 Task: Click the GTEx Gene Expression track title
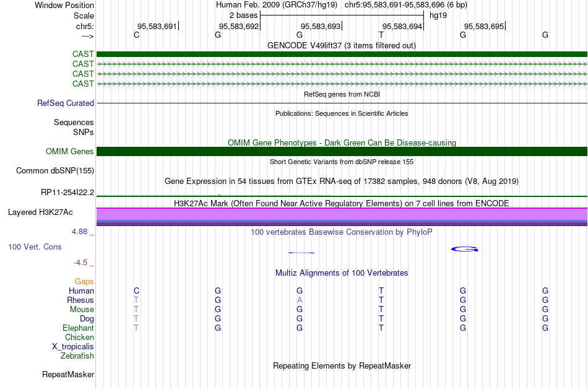click(x=341, y=181)
